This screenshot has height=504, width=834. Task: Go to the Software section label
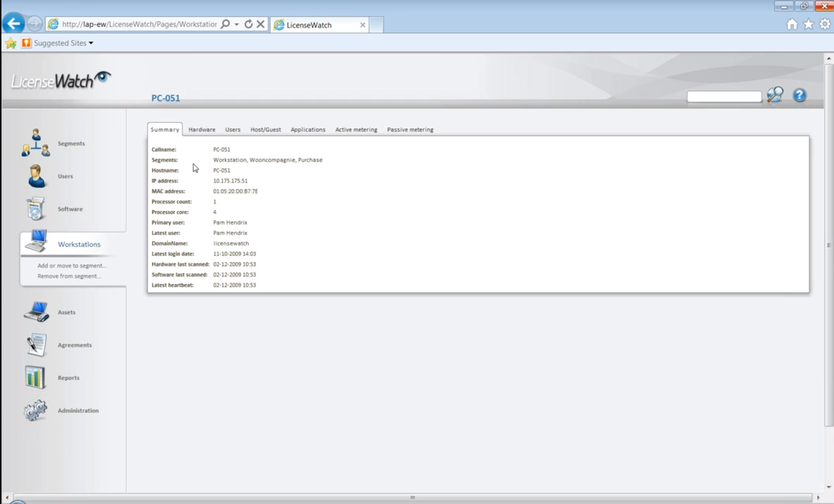[70, 209]
